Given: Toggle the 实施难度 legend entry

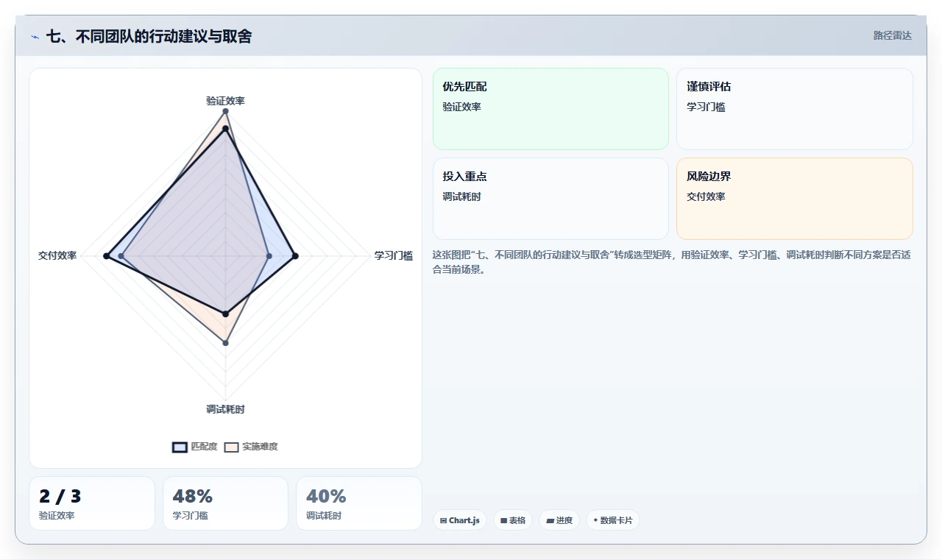Looking at the screenshot, I should coord(251,447).
